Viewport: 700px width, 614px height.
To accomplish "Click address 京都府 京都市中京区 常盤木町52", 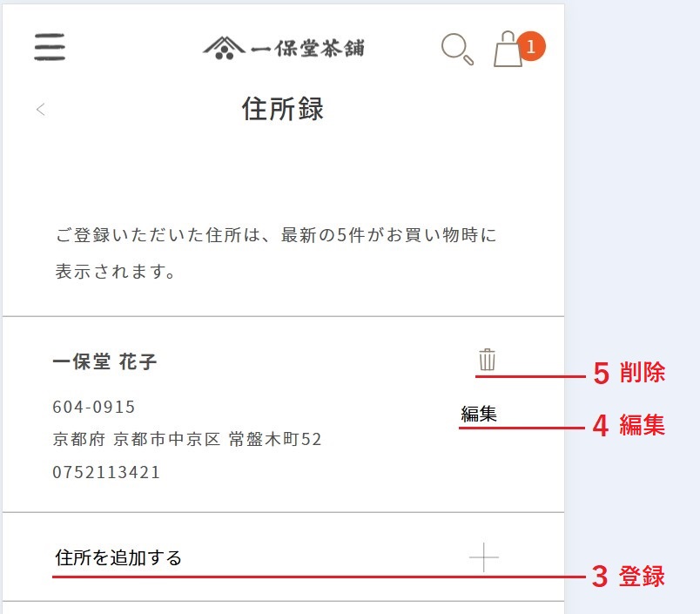I will pos(187,440).
